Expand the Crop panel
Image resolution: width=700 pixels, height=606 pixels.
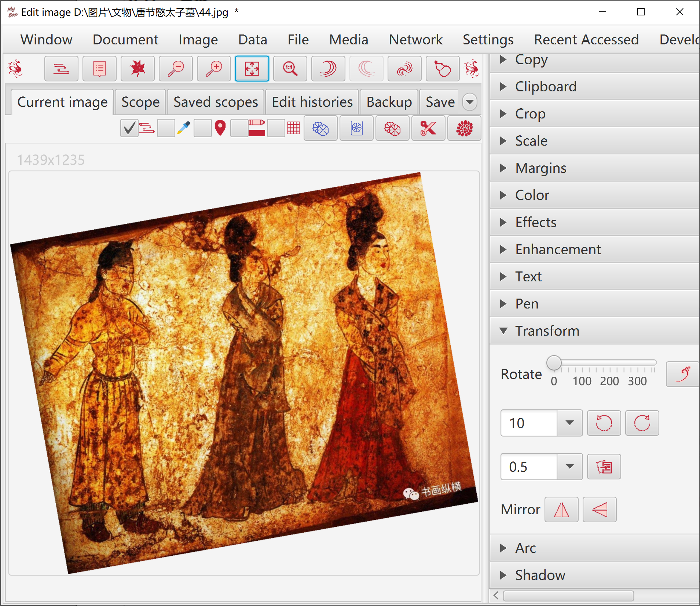tap(594, 114)
